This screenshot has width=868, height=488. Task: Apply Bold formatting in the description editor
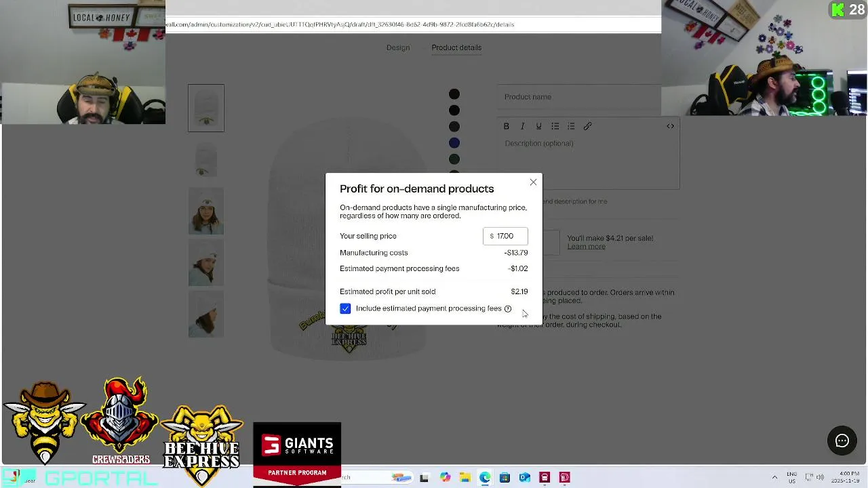[507, 126]
